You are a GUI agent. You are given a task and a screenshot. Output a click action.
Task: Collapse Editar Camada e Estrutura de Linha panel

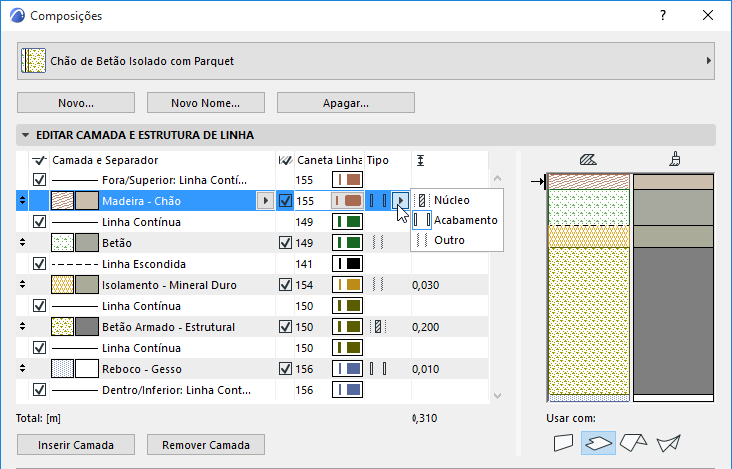point(26,135)
